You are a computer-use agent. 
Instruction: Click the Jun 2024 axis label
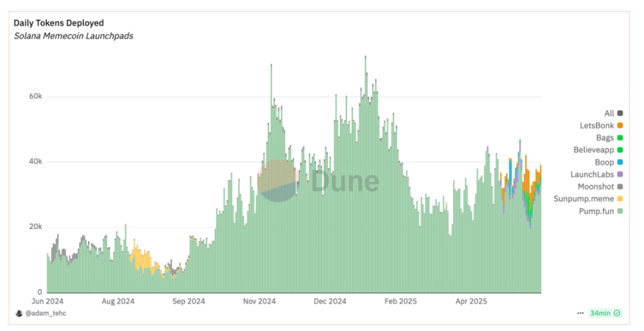47,301
